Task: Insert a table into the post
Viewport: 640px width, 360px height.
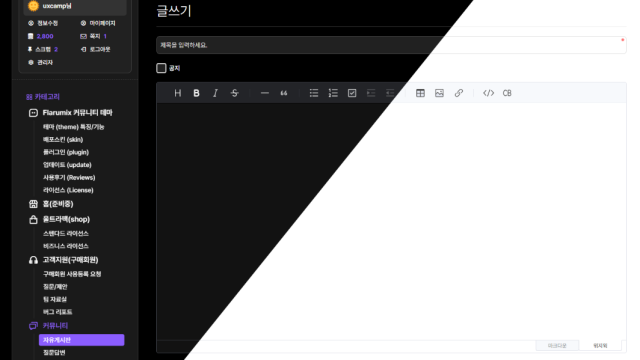Action: coord(420,93)
